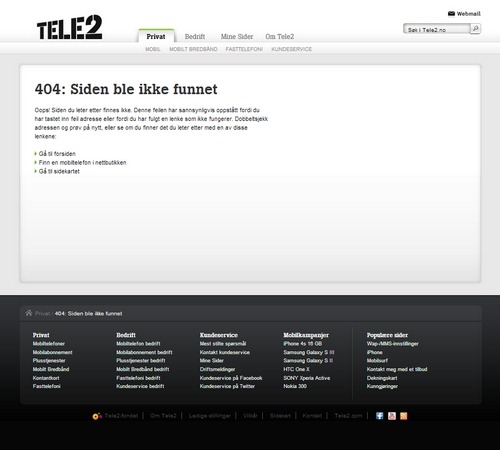
Task: Click the Tele2-fondet icon in footer
Action: pos(97,416)
